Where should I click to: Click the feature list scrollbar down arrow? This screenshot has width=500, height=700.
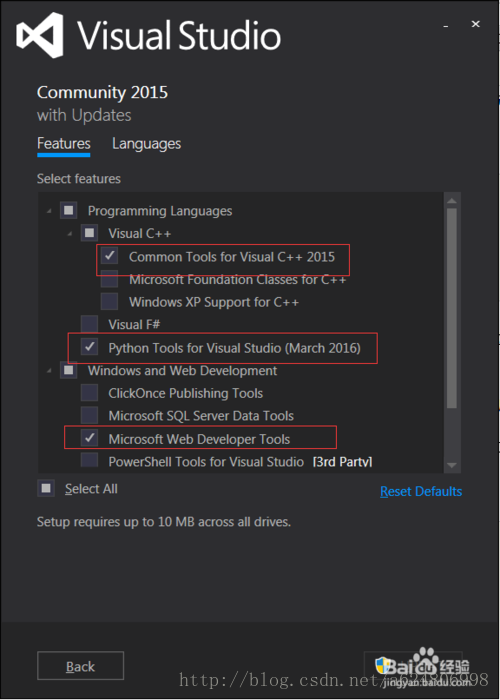(x=452, y=465)
